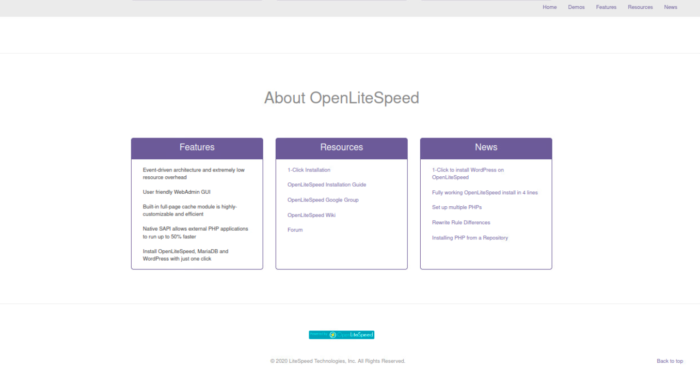Open Installing PHP from a Repository

(470, 238)
